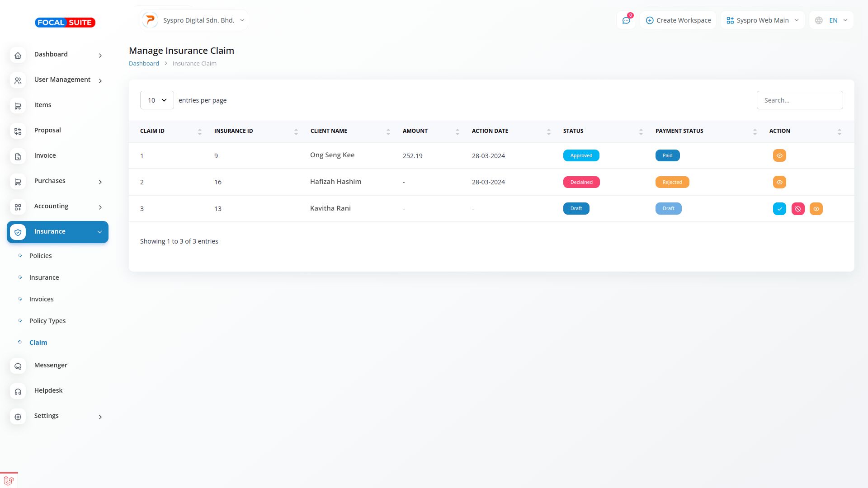The image size is (868, 488).
Task: Open the chat messages icon in header
Action: tap(626, 20)
